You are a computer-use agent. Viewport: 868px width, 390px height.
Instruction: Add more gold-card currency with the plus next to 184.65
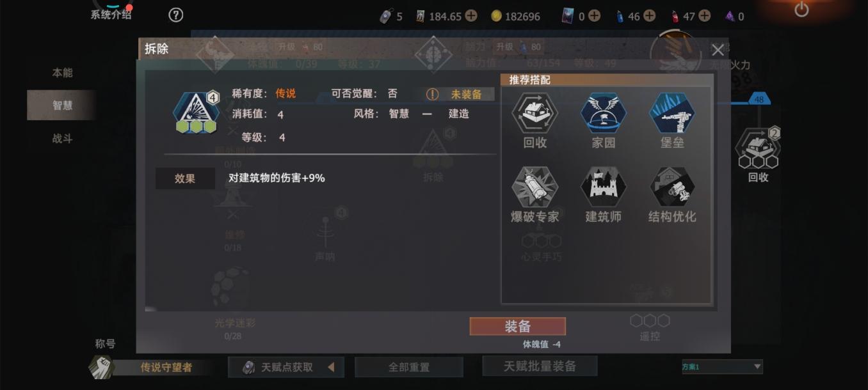(470, 15)
